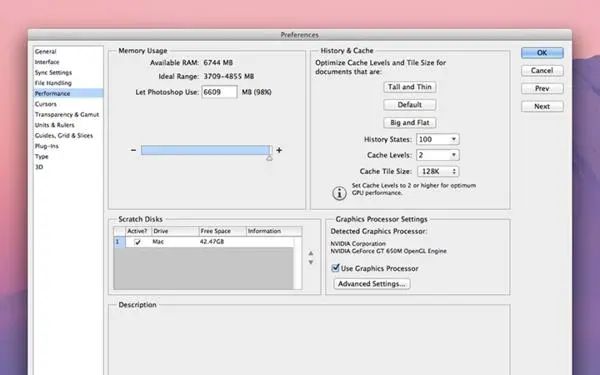The height and width of the screenshot is (375, 600).
Task: Go to next page with Next button
Action: point(542,106)
